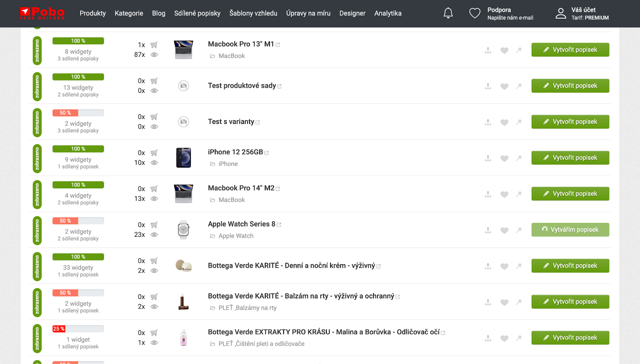This screenshot has height=364, width=640.
Task: Click 50 % progress bar of Test s varianty
Action: coord(78,113)
